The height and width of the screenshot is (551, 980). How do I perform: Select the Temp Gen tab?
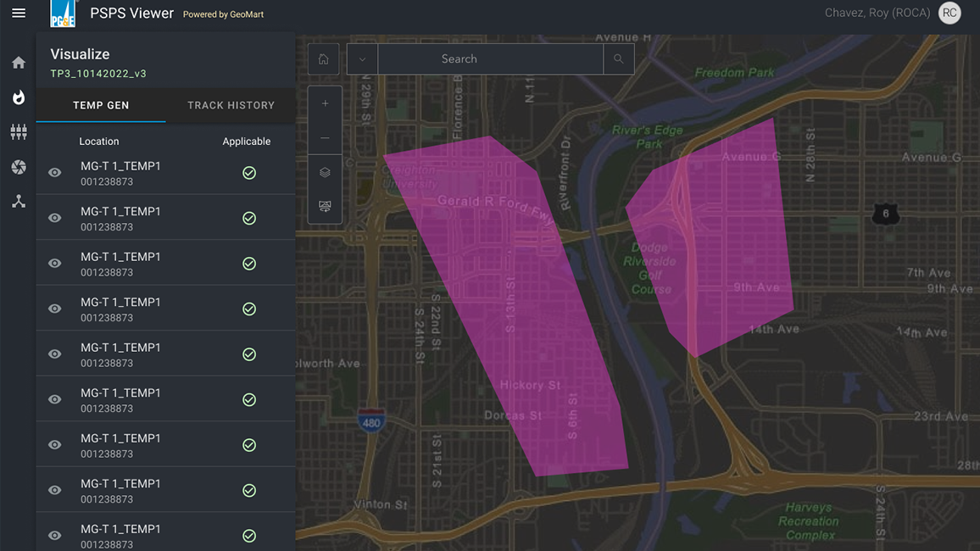coord(101,105)
